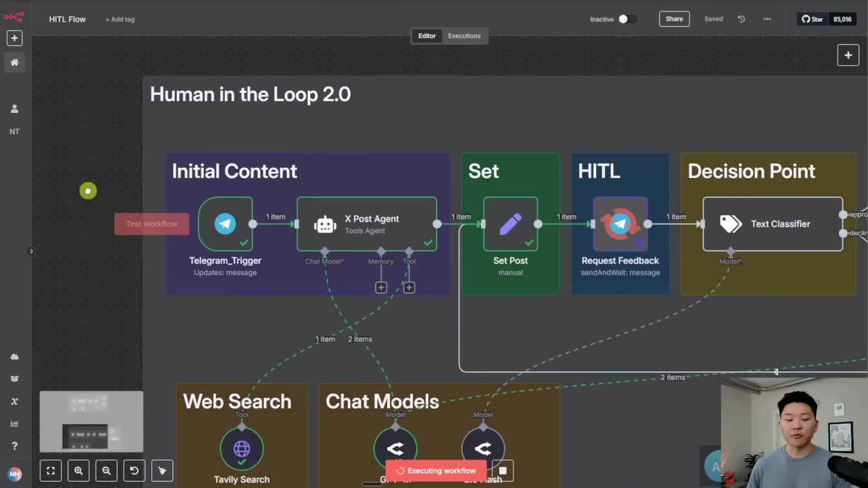868x488 pixels.
Task: Add a Memory sub-node via plus button
Action: click(381, 288)
